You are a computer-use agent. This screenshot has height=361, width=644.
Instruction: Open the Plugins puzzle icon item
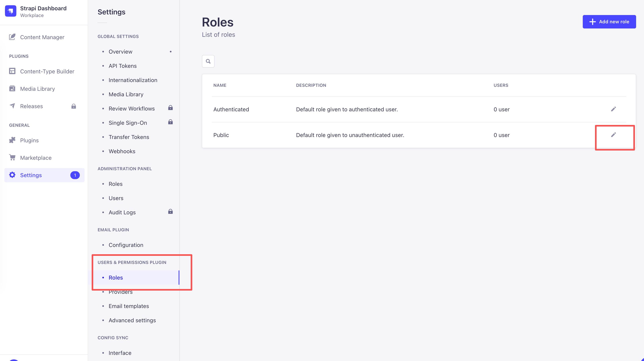[29, 140]
